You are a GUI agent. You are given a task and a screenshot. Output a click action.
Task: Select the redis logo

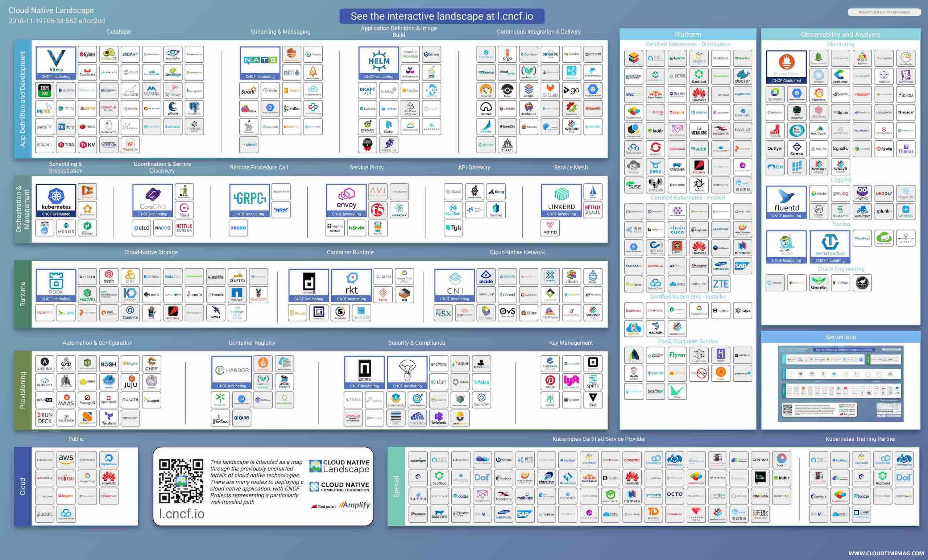pos(87,126)
